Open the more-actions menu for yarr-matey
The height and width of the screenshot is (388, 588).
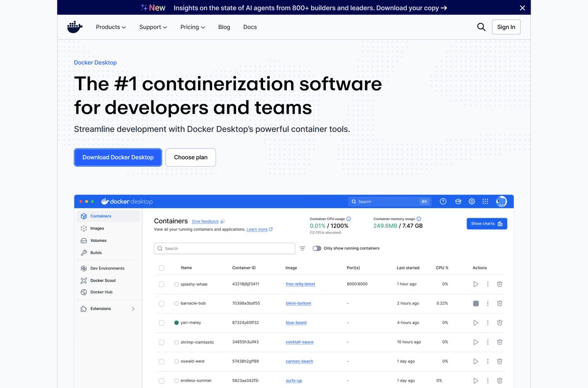click(488, 323)
